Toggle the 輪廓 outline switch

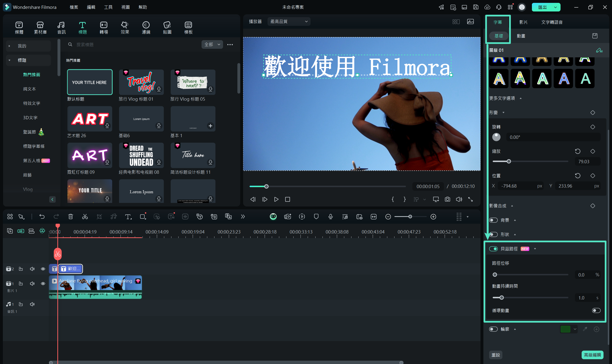pyautogui.click(x=493, y=329)
